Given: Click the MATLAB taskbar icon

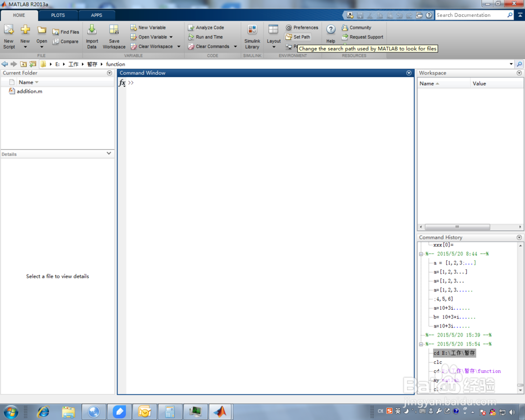Looking at the screenshot, I should pyautogui.click(x=220, y=412).
